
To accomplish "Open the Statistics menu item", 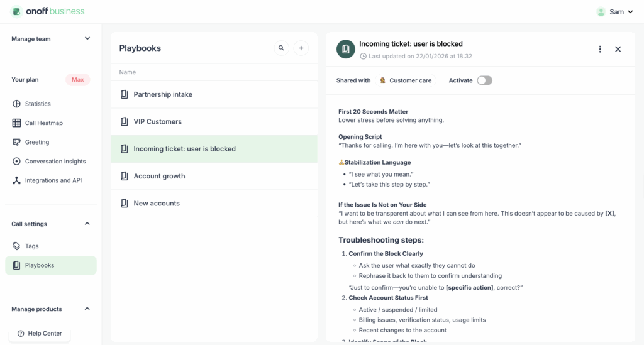I will (x=38, y=104).
